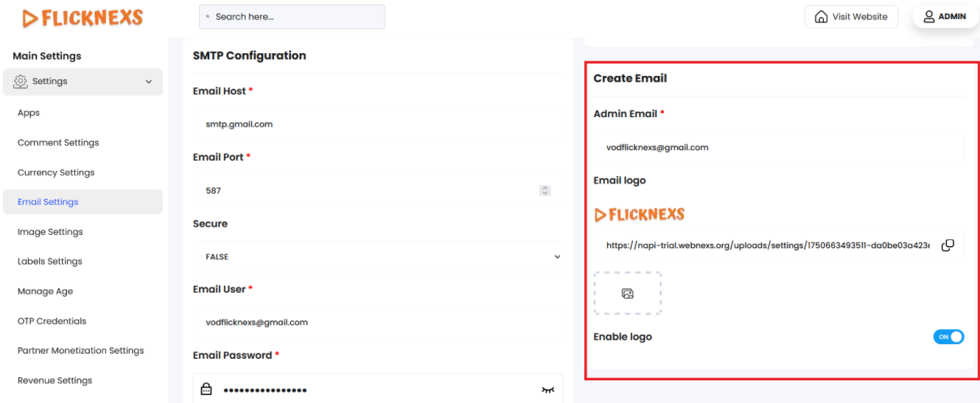
Task: Click the home icon on Visit Website
Action: tap(821, 16)
